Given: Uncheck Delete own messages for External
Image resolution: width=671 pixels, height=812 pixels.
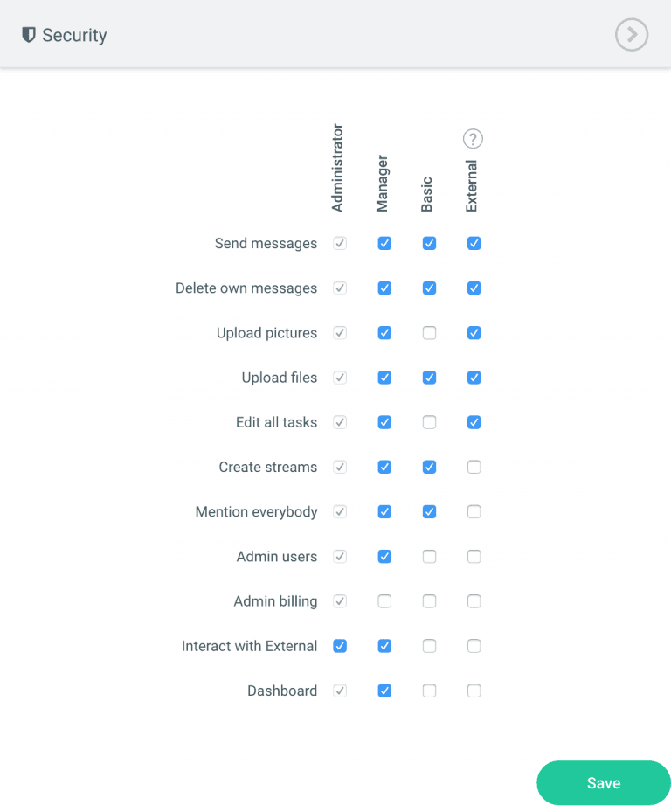Looking at the screenshot, I should click(474, 288).
